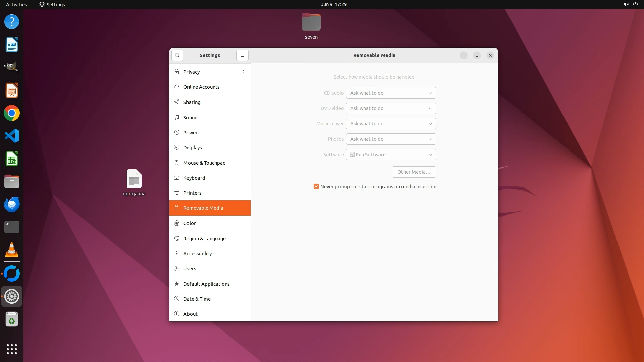Image resolution: width=644 pixels, height=362 pixels.
Task: Click the Other Media… button
Action: coord(414,172)
